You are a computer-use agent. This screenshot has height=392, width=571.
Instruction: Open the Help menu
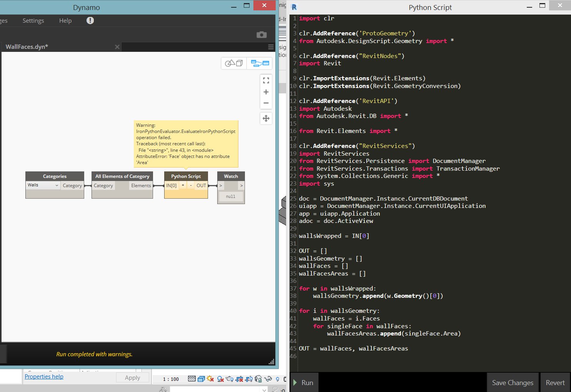[65, 21]
